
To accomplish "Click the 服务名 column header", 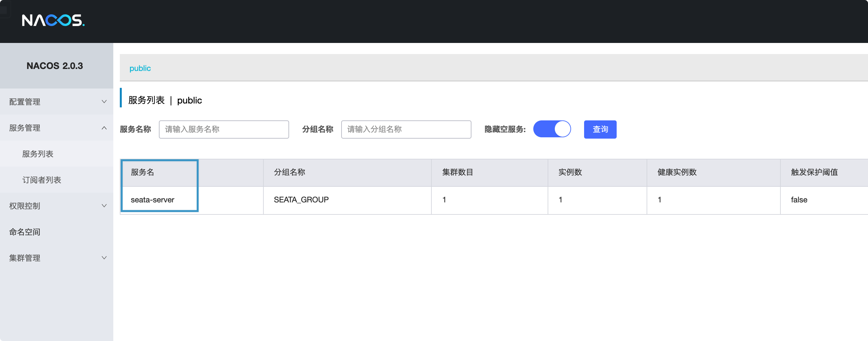I will pos(142,172).
